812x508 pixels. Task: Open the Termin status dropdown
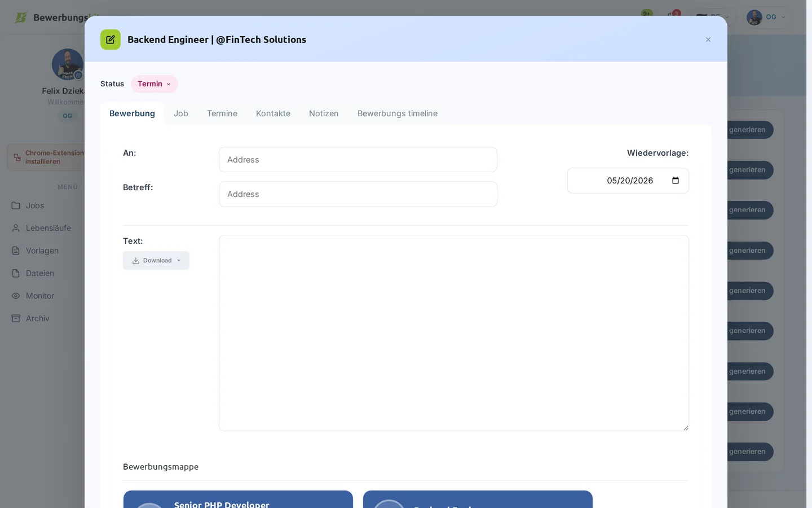pyautogui.click(x=155, y=84)
